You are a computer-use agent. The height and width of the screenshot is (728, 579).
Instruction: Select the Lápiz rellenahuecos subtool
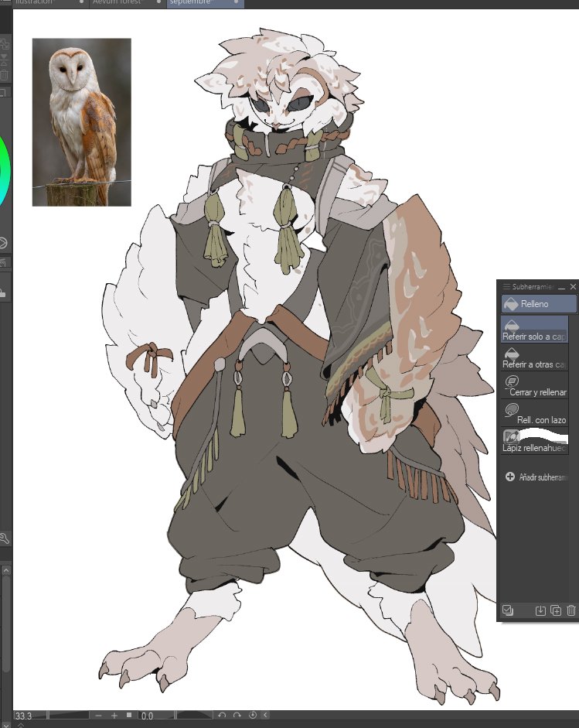pyautogui.click(x=534, y=441)
